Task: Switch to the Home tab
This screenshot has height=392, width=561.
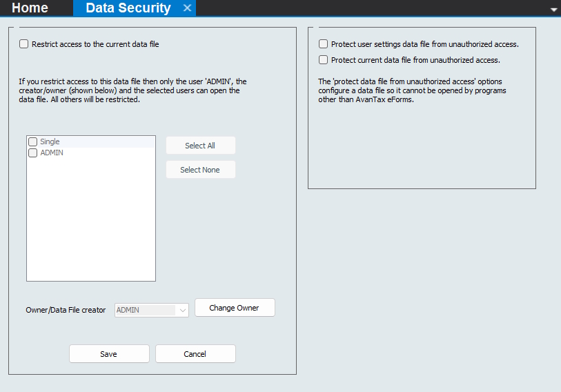Action: click(30, 8)
